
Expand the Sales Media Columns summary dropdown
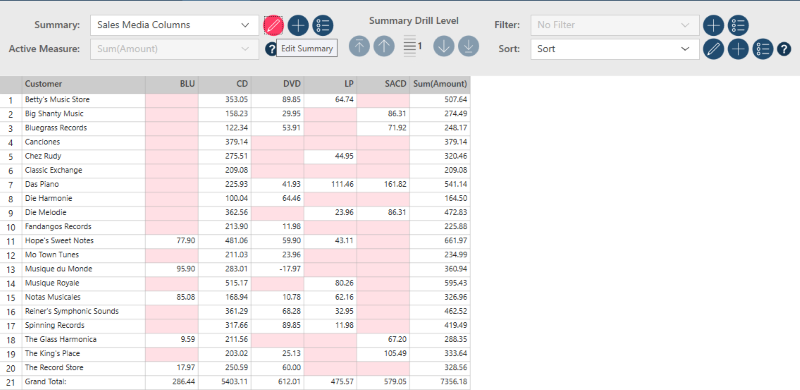174,25
